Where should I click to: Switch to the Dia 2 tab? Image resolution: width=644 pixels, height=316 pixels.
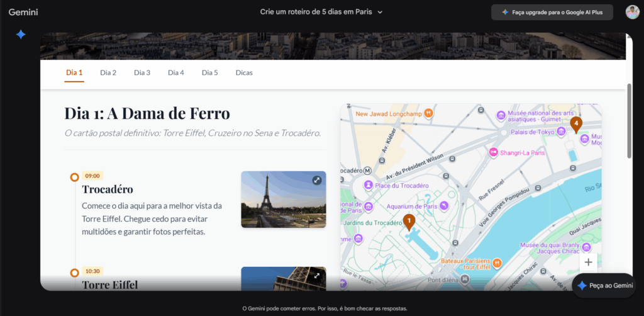point(108,73)
